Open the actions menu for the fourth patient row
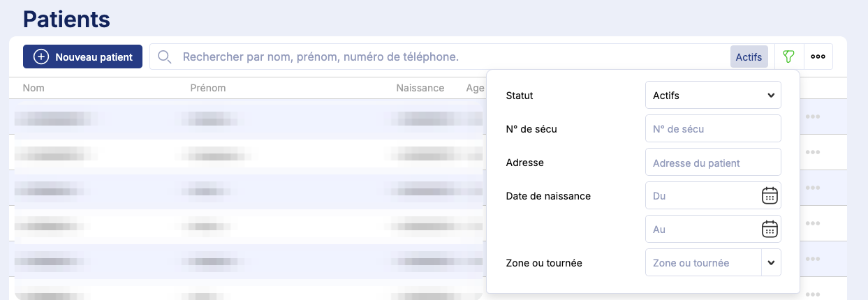The image size is (868, 300). coord(812,223)
